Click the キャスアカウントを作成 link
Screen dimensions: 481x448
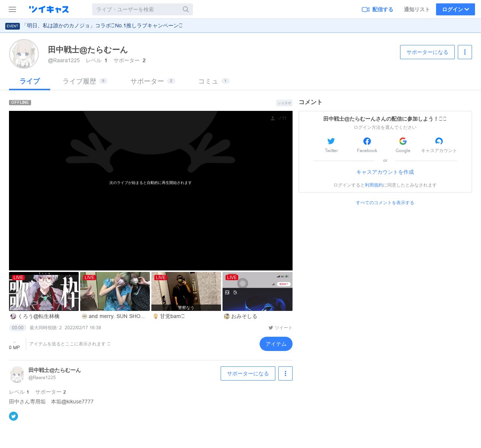[x=385, y=172]
